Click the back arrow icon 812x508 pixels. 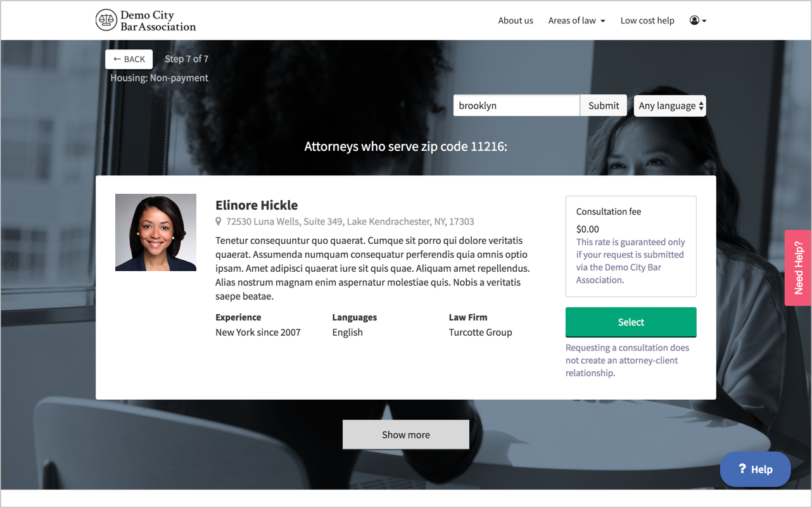click(117, 59)
